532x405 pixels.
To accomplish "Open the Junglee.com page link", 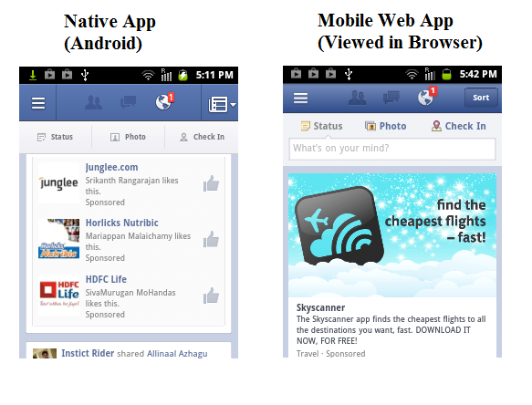I will pos(111,167).
